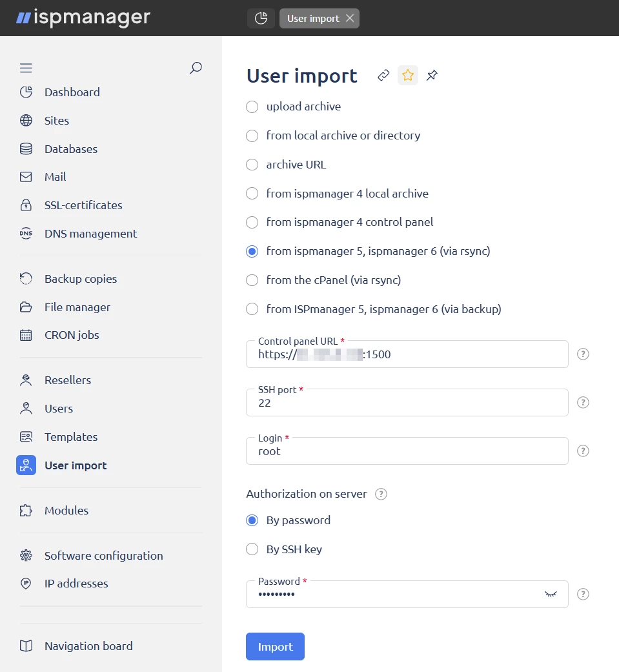The height and width of the screenshot is (672, 619).
Task: Toggle favorite star for User import
Action: pos(408,76)
